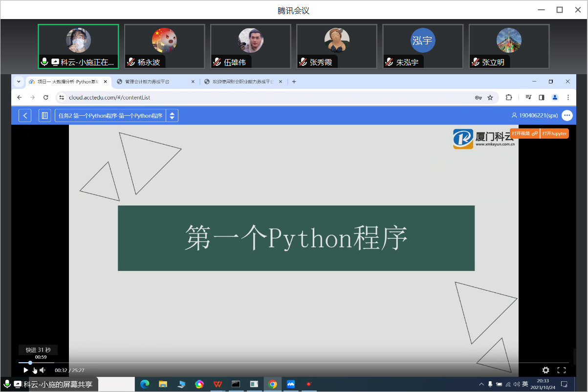
Task: Switch to the 管理会计能力养成平台 tab
Action: click(x=152, y=82)
